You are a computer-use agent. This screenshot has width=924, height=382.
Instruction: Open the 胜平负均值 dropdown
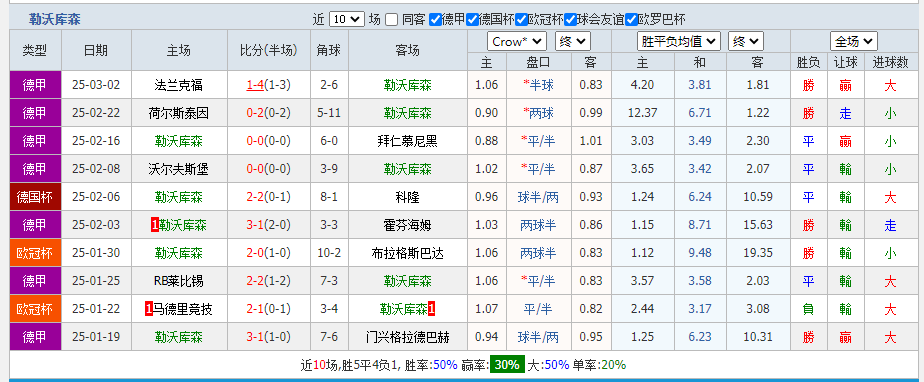(679, 41)
